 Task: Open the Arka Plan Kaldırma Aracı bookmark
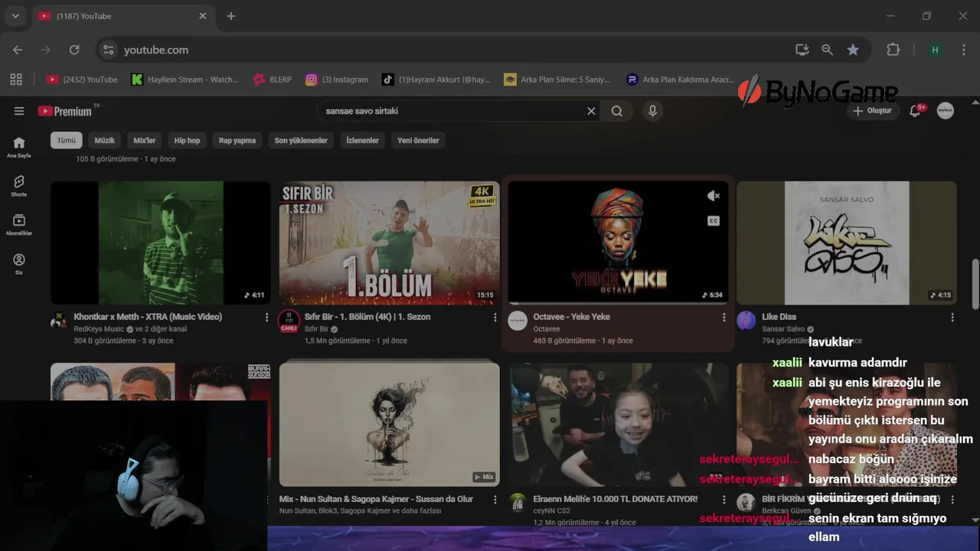tap(681, 80)
